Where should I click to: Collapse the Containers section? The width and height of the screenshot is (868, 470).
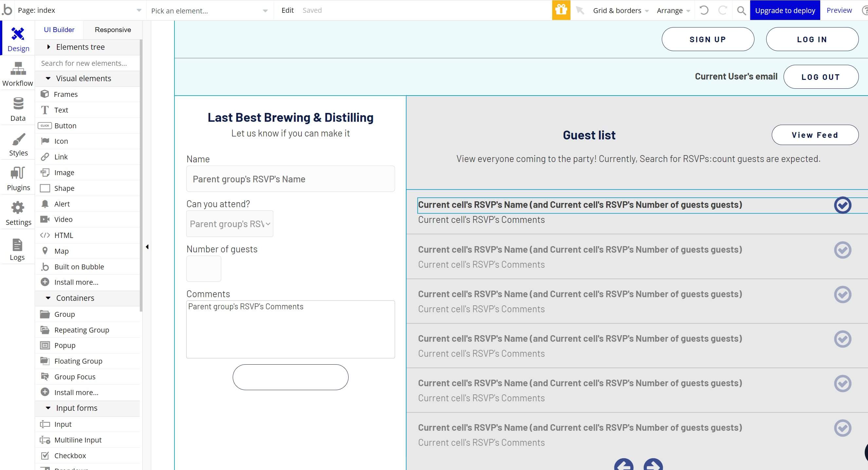75,298
